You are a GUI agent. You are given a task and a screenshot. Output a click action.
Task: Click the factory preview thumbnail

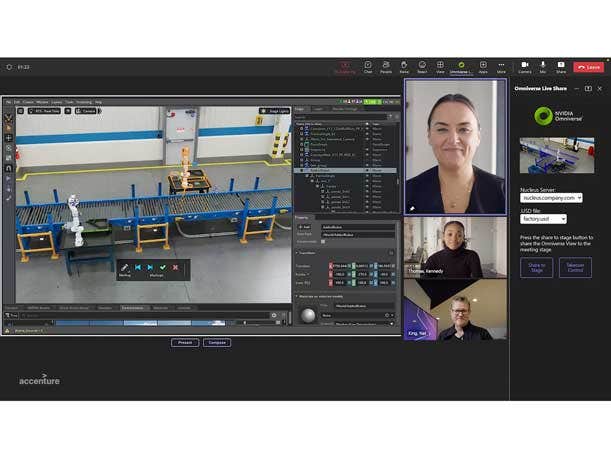click(x=556, y=156)
